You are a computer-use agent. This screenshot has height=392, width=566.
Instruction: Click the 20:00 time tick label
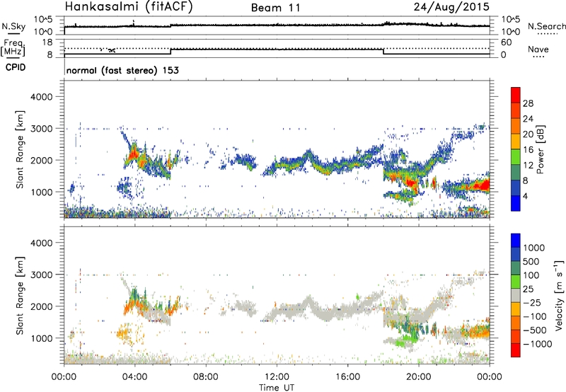tap(419, 377)
